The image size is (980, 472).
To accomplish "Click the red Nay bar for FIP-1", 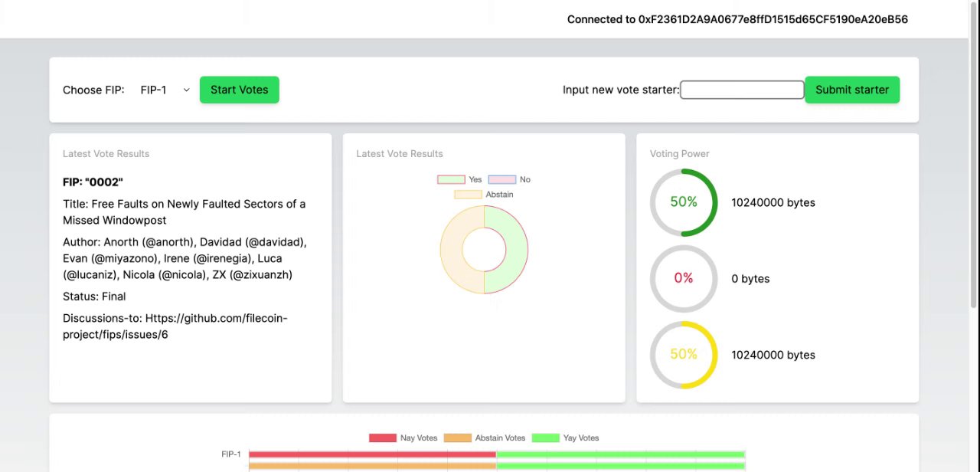I will tap(372, 454).
